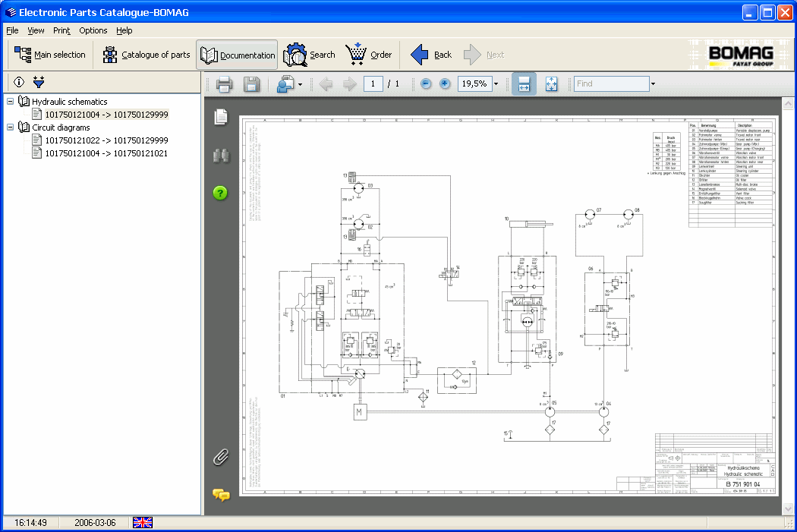The width and height of the screenshot is (797, 532).
Task: Click the PDF scrollbar up arrow
Action: click(x=788, y=104)
